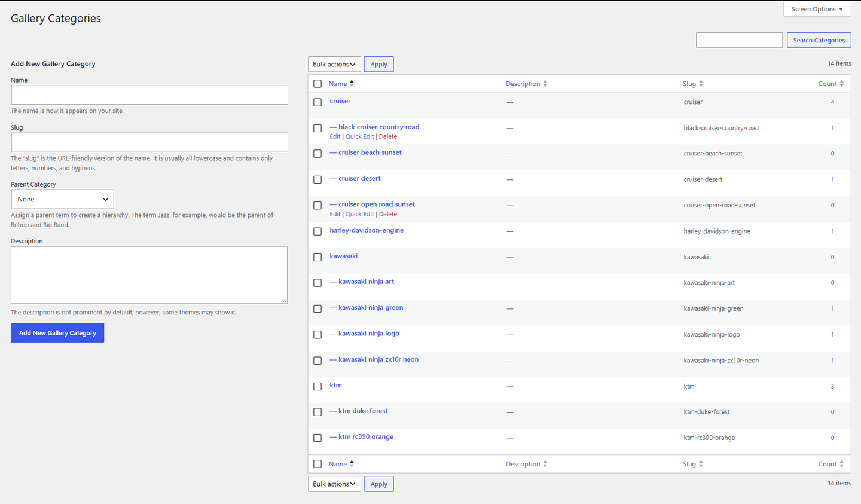Viewport: 861px width, 504px height.
Task: Open bottom Bulk actions dropdown
Action: pyautogui.click(x=334, y=484)
